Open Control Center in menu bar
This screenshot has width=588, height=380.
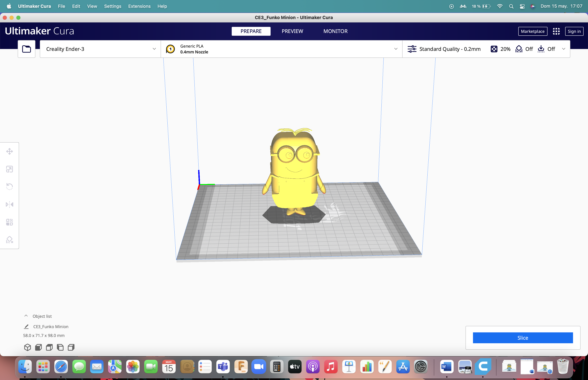click(x=522, y=6)
